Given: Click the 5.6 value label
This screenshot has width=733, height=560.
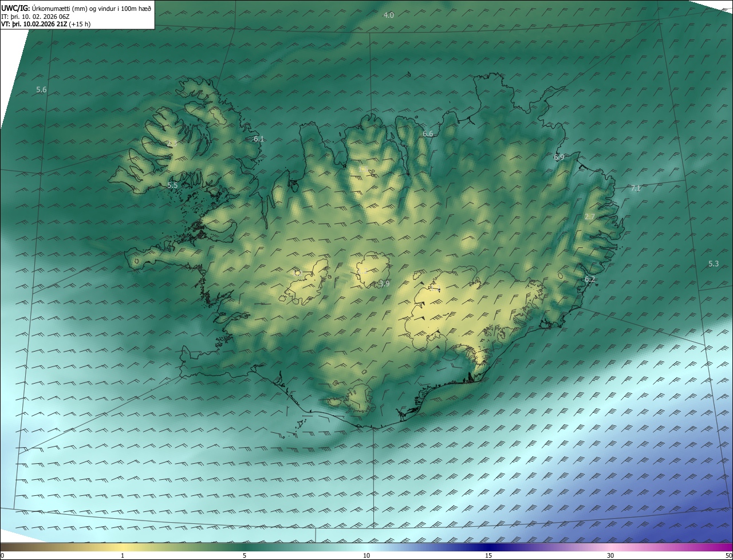Looking at the screenshot, I should point(41,89).
